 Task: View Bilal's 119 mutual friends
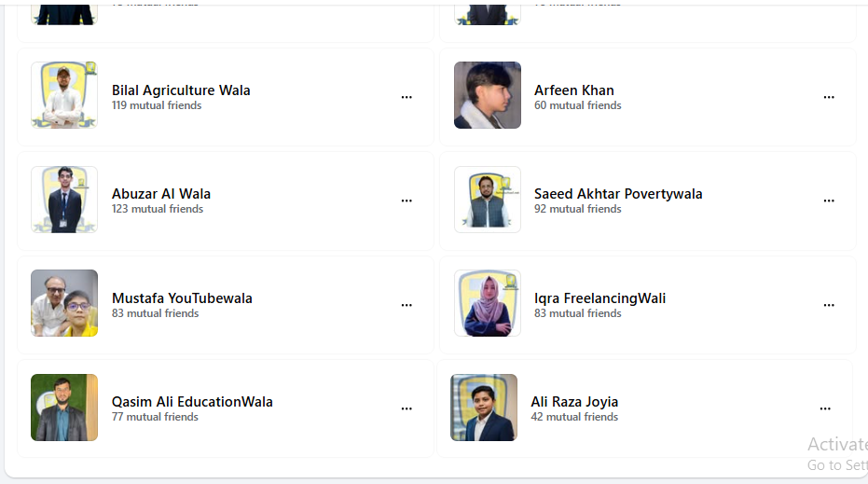tap(157, 105)
